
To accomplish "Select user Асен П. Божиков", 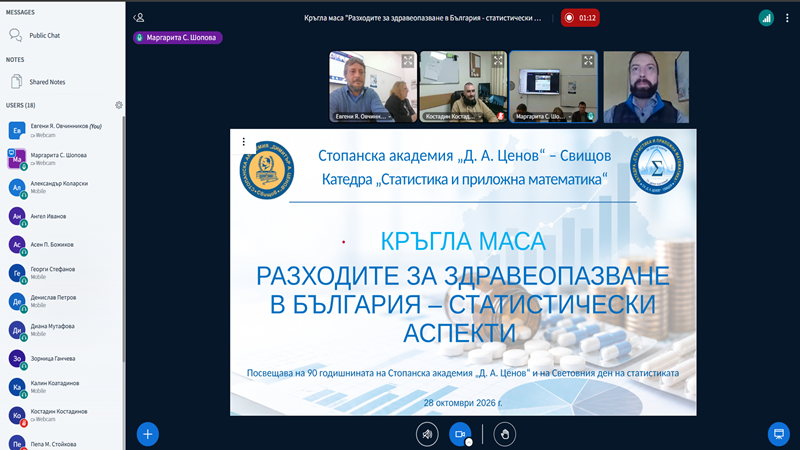I will [x=62, y=244].
